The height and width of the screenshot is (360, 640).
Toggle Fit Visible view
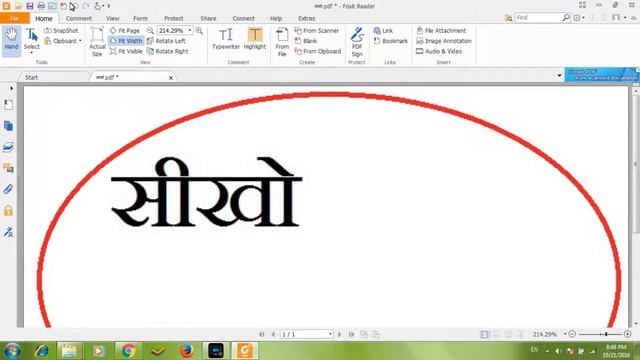126,51
